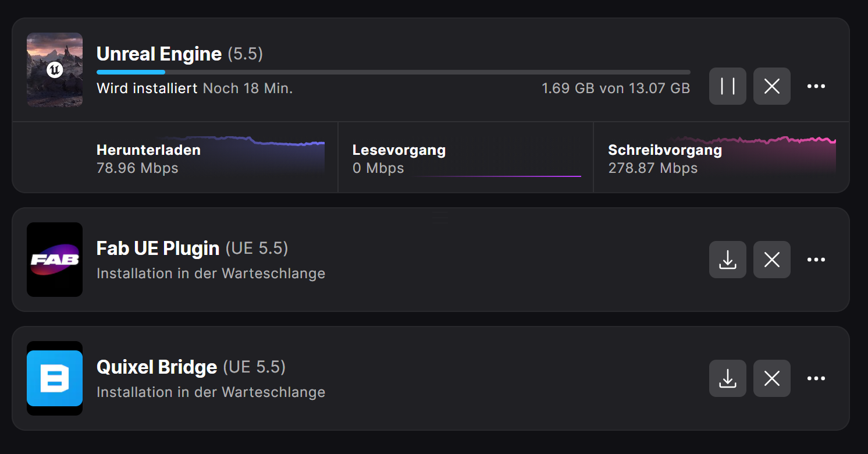This screenshot has height=454, width=868.
Task: Click the Unreal Engine installation progress bar
Action: pos(393,72)
